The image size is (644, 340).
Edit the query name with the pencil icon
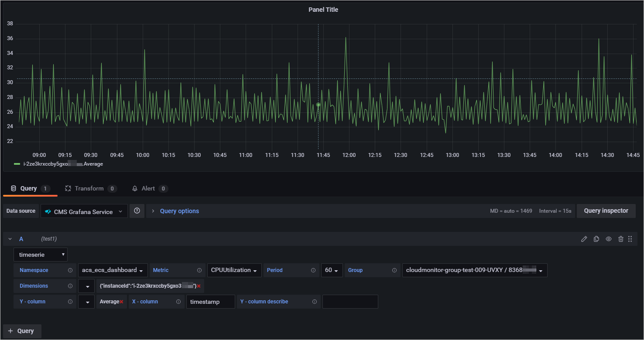[x=584, y=239]
